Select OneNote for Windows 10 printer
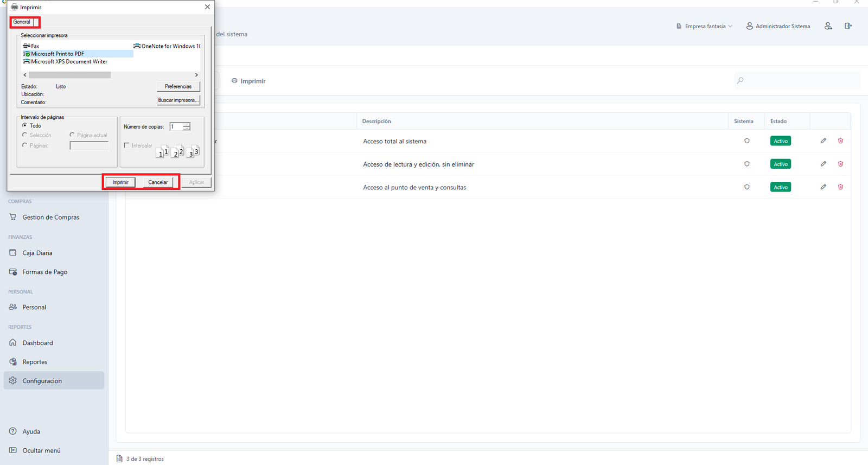The height and width of the screenshot is (465, 868). tap(167, 46)
